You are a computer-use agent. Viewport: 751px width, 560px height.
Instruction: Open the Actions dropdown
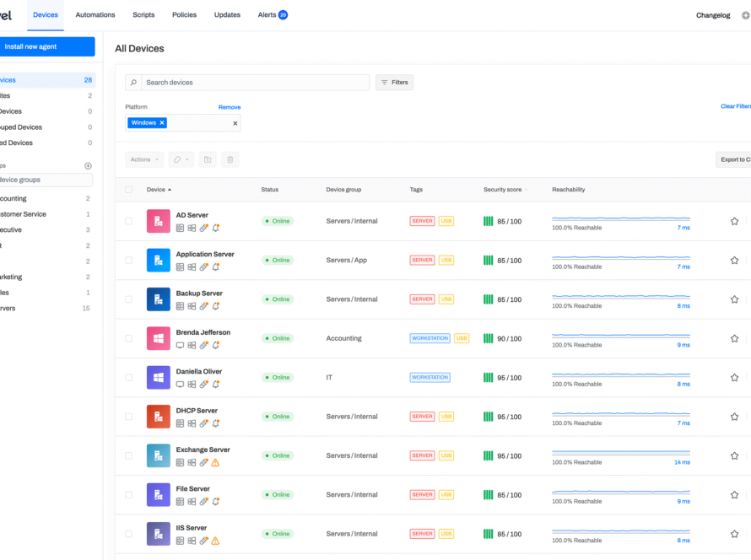[143, 159]
